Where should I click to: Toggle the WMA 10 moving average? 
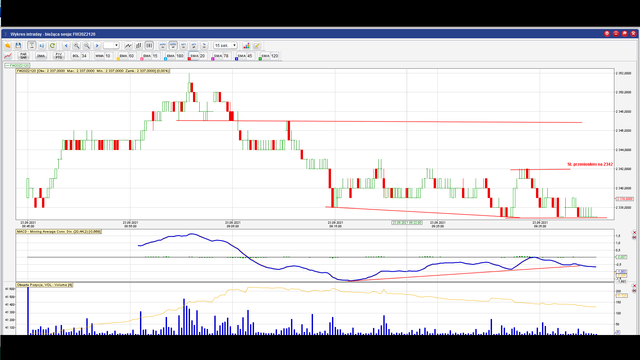pyautogui.click(x=103, y=56)
